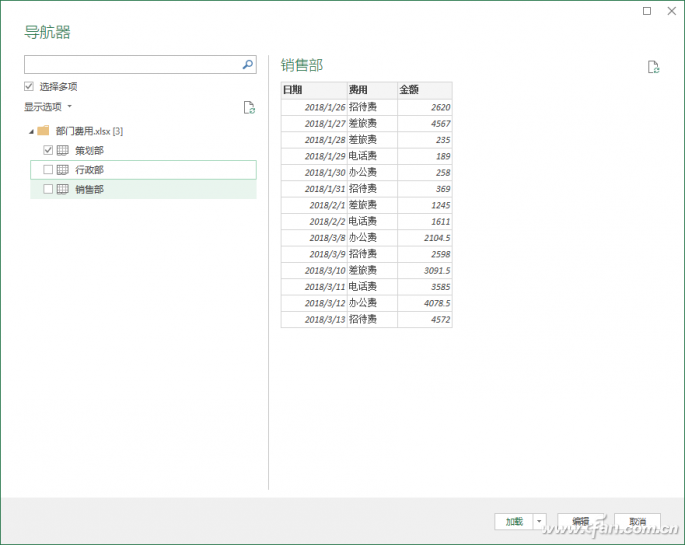685x545 pixels.
Task: Select the 部门费用.xlsx [3] label
Action: pyautogui.click(x=89, y=131)
